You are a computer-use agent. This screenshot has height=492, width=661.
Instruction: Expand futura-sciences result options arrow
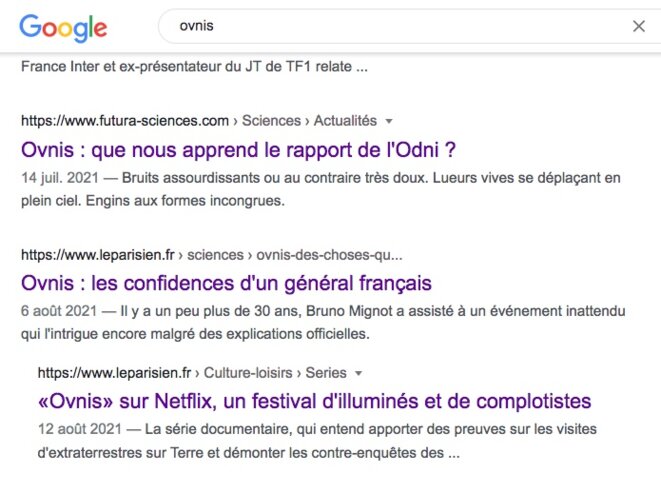389,121
